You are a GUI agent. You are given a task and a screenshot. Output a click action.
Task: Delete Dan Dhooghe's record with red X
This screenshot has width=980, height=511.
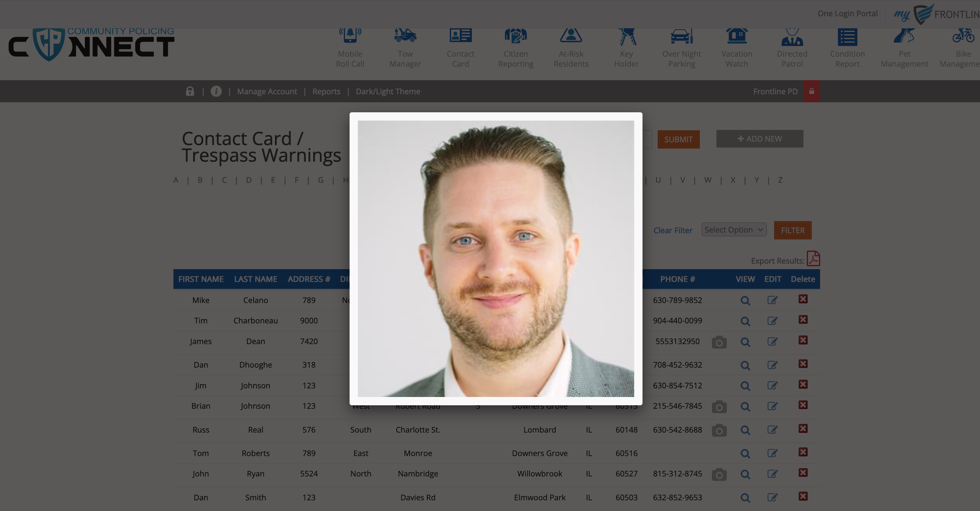(803, 364)
